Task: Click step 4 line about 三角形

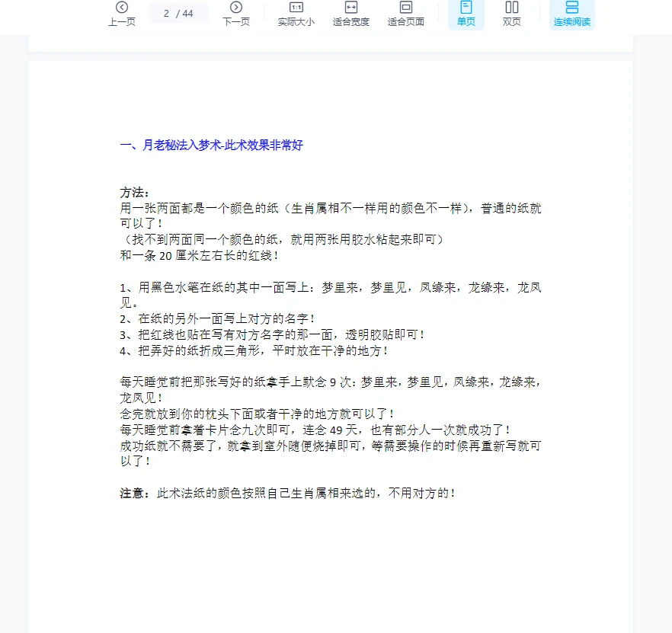Action: [x=254, y=350]
